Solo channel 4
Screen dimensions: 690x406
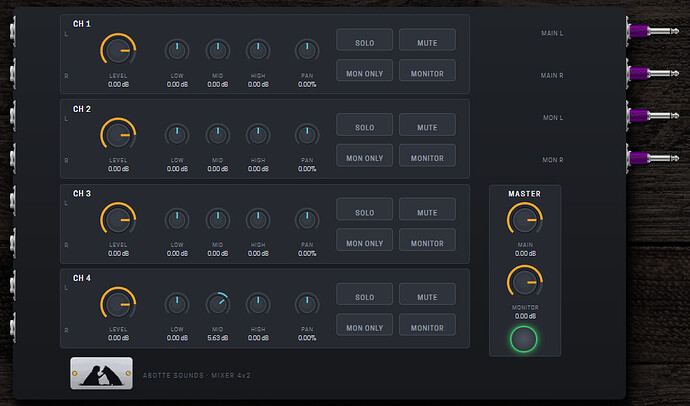(x=364, y=294)
